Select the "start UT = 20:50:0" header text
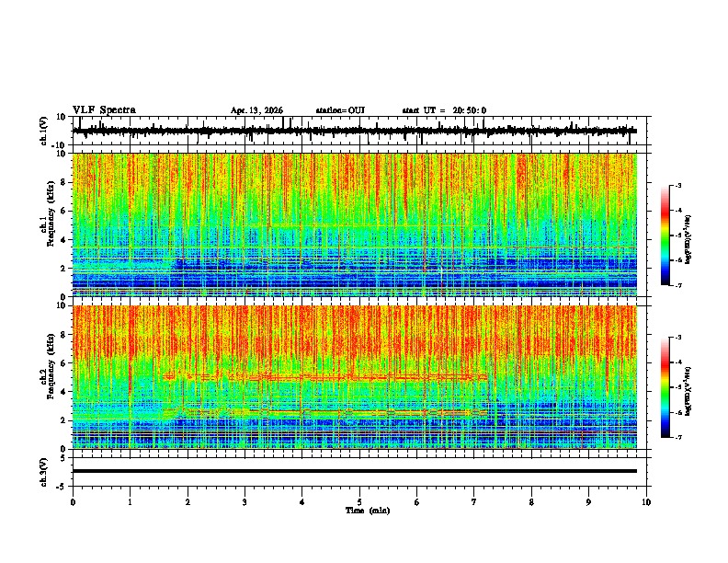The height and width of the screenshot is (563, 728). [x=444, y=110]
